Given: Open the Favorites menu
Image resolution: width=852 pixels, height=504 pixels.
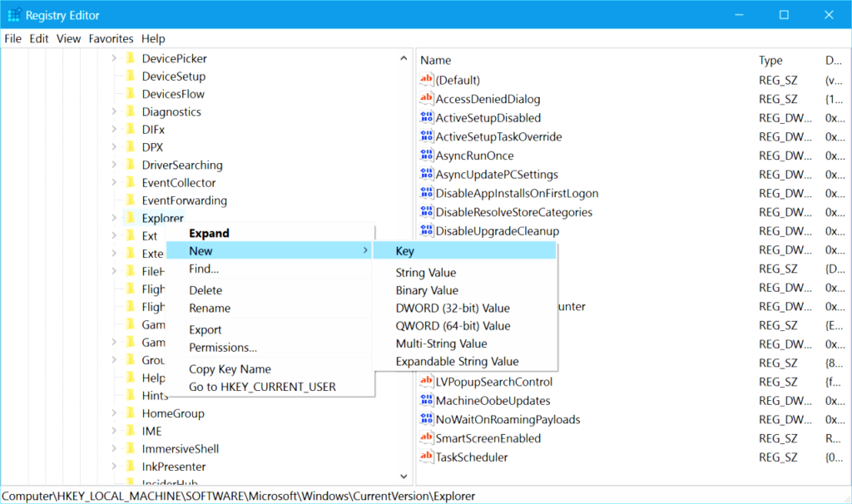Looking at the screenshot, I should [x=111, y=38].
